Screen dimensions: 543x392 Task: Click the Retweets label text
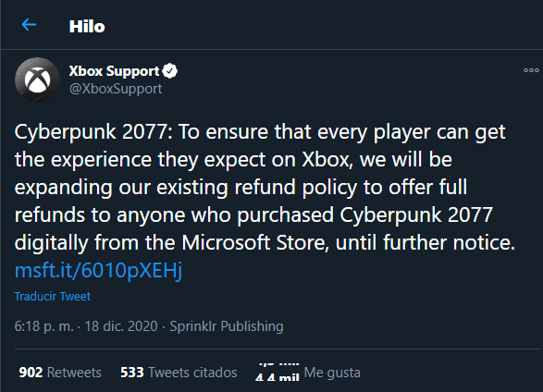(x=74, y=373)
